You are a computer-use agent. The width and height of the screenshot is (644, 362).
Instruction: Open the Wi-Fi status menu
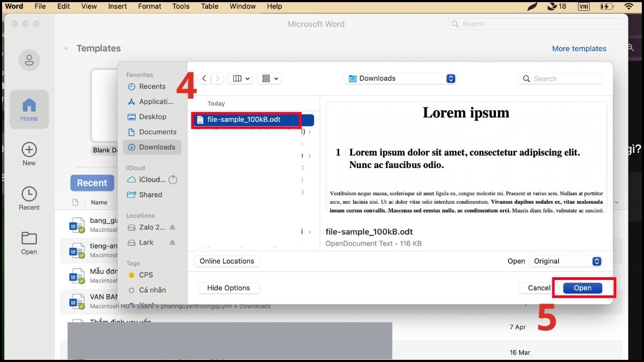pyautogui.click(x=629, y=6)
